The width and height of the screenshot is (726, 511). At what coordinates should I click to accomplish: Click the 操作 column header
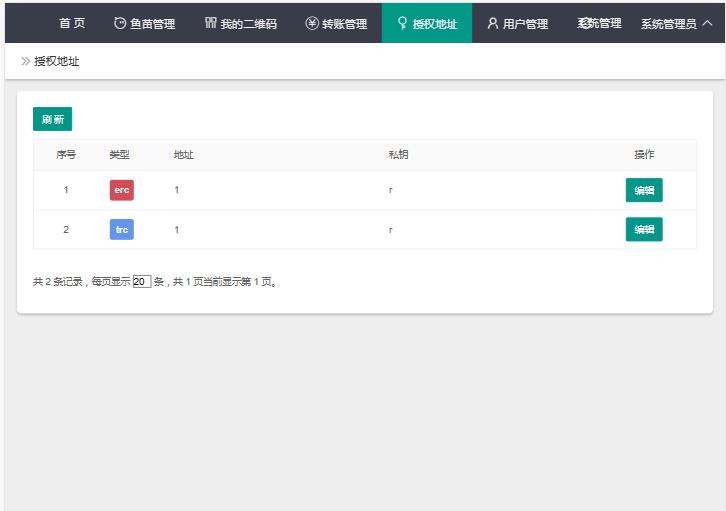644,155
